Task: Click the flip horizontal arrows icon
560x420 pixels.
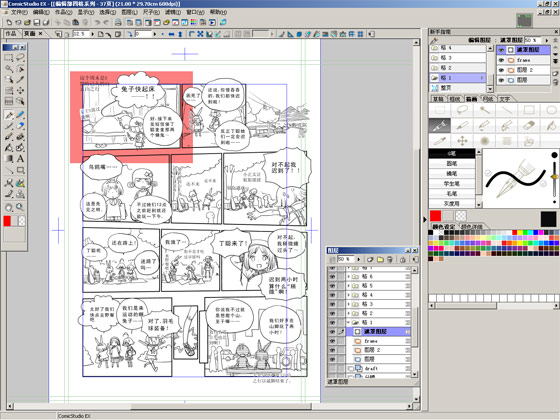Action: [171, 34]
